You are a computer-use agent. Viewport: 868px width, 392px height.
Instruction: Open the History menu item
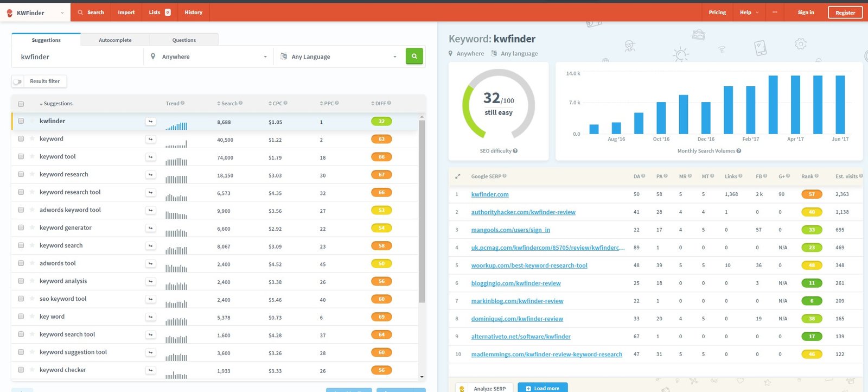[193, 12]
